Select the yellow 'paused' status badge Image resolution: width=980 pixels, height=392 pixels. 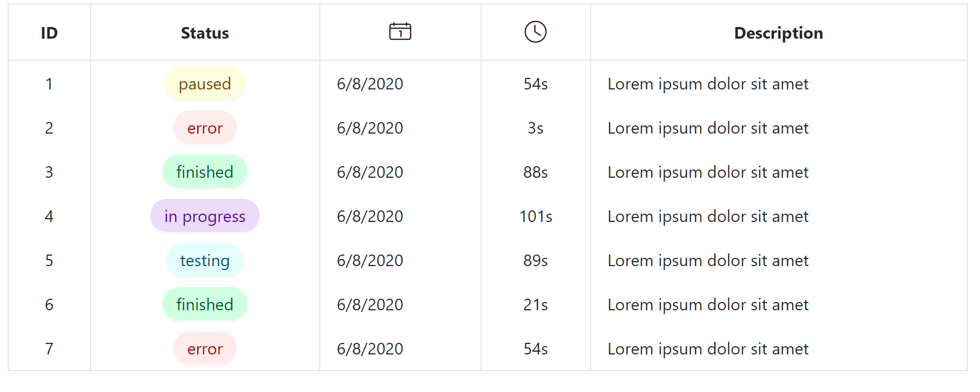tap(205, 84)
